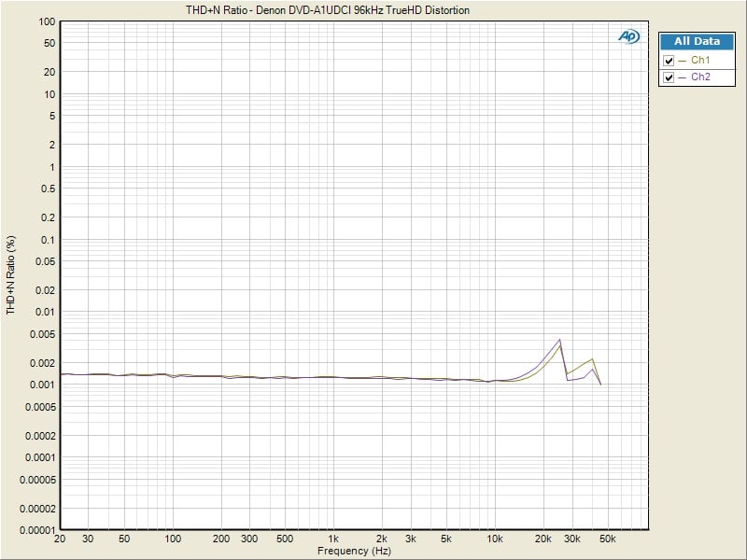Select the Ch1 legend label

click(700, 61)
